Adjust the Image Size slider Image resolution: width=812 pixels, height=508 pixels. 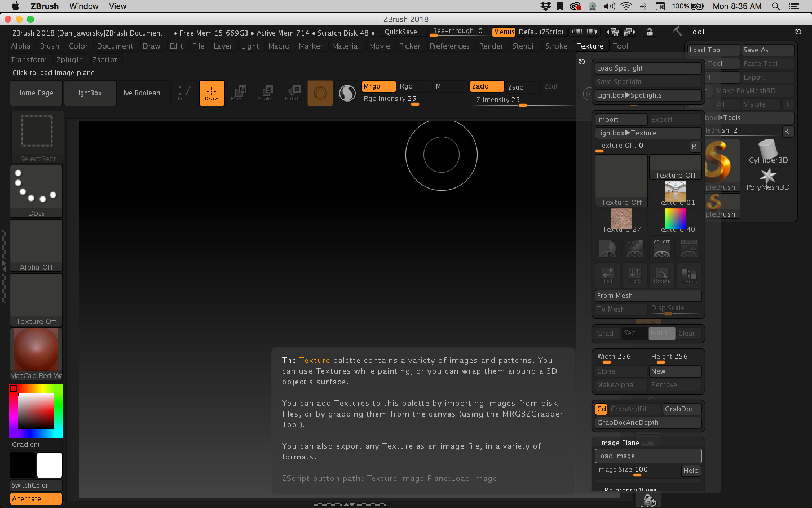click(637, 470)
